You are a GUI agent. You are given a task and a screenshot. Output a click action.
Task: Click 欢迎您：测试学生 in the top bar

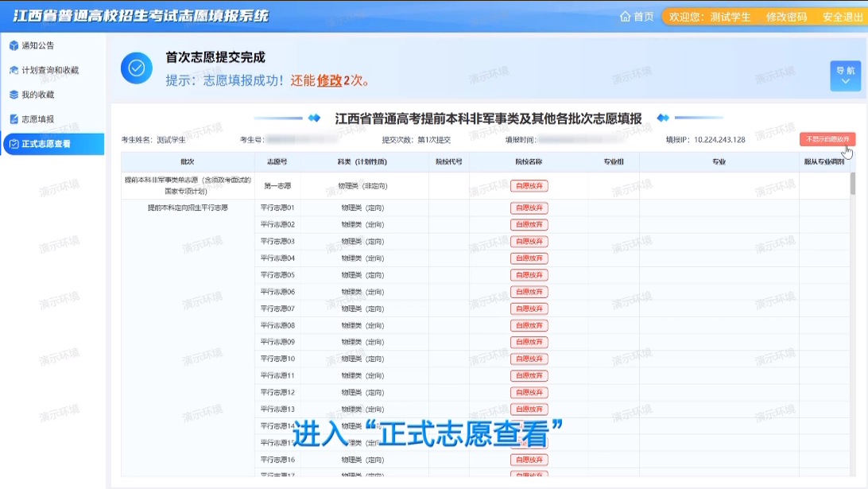click(x=709, y=17)
